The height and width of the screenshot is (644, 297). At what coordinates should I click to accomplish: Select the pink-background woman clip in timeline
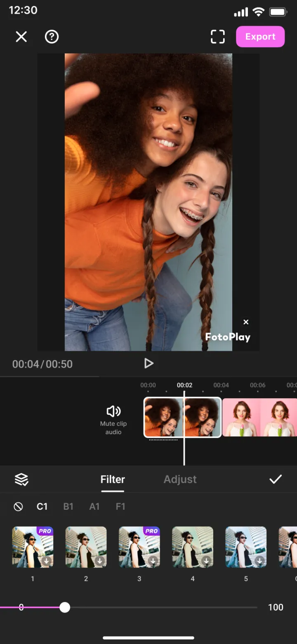tap(260, 417)
